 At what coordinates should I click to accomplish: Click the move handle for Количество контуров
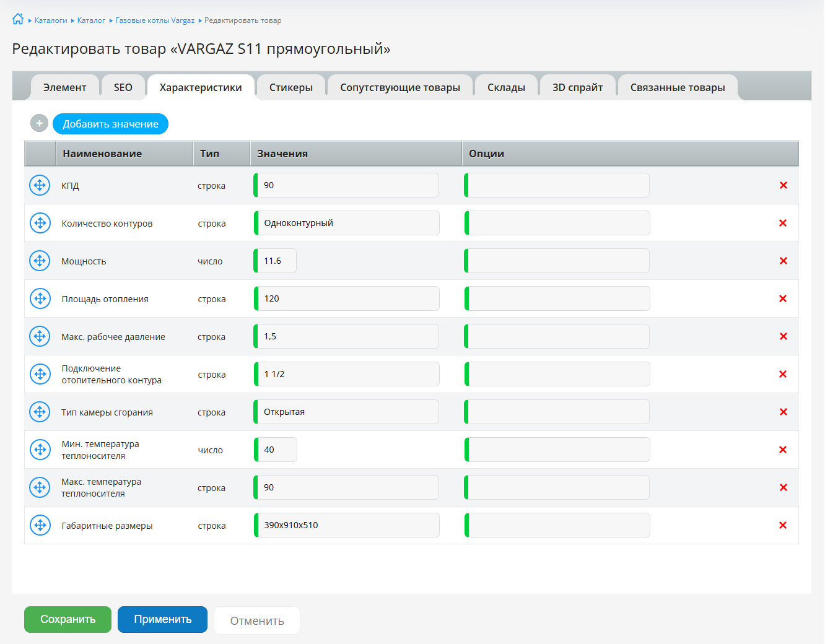(40, 223)
